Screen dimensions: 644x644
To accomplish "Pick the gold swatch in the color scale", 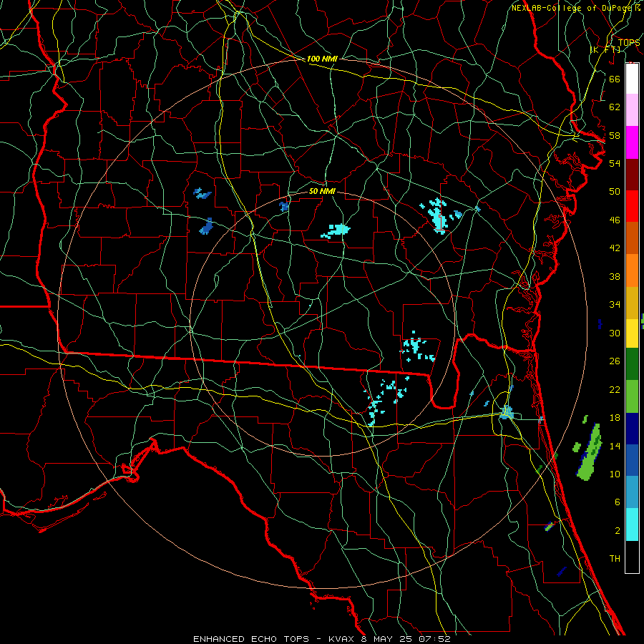I will pos(632,303).
